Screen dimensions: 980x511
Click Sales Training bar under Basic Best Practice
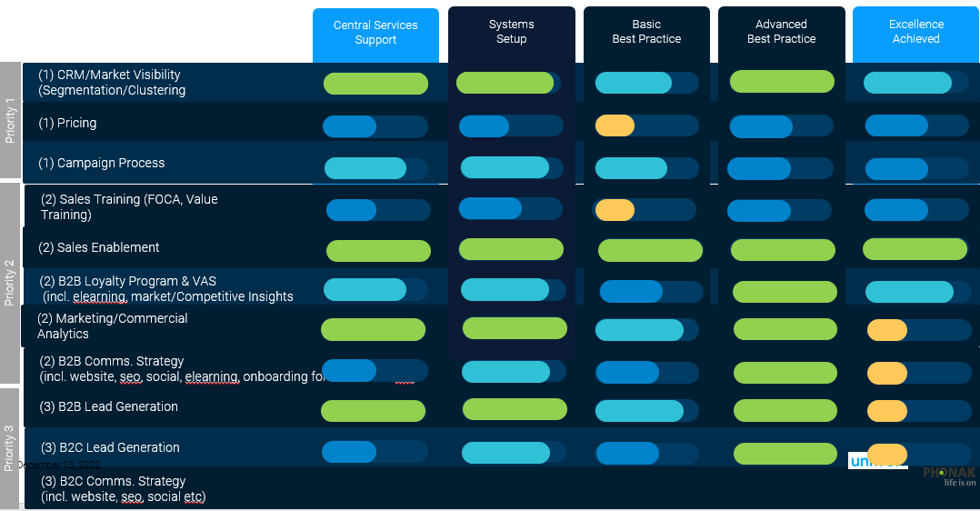615,210
